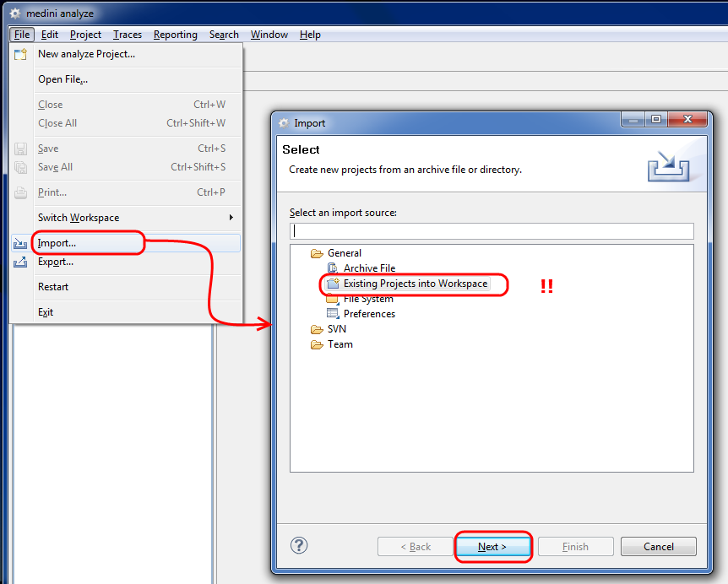This screenshot has width=728, height=584.
Task: Click the Existing Projects into Workspace icon
Action: (333, 284)
